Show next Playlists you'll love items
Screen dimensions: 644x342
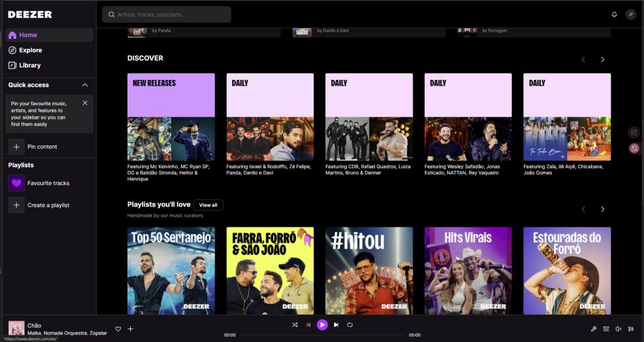click(602, 209)
